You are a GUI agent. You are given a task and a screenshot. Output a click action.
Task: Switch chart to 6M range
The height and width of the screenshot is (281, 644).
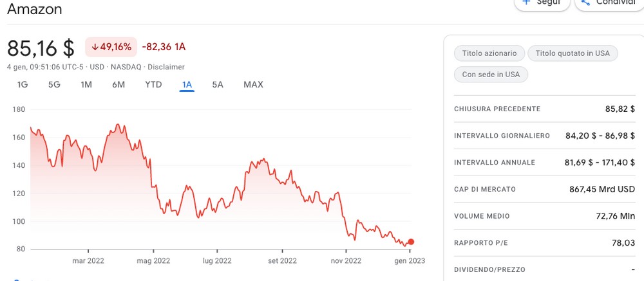point(118,85)
